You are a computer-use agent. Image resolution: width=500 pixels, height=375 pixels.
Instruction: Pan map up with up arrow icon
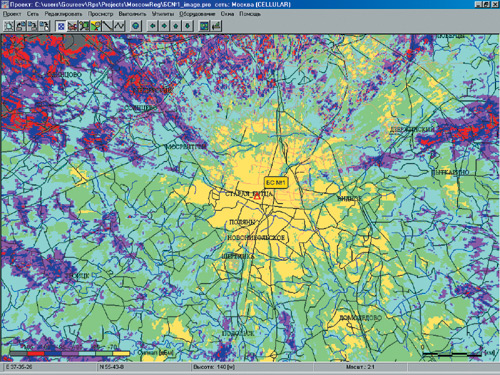point(176,26)
